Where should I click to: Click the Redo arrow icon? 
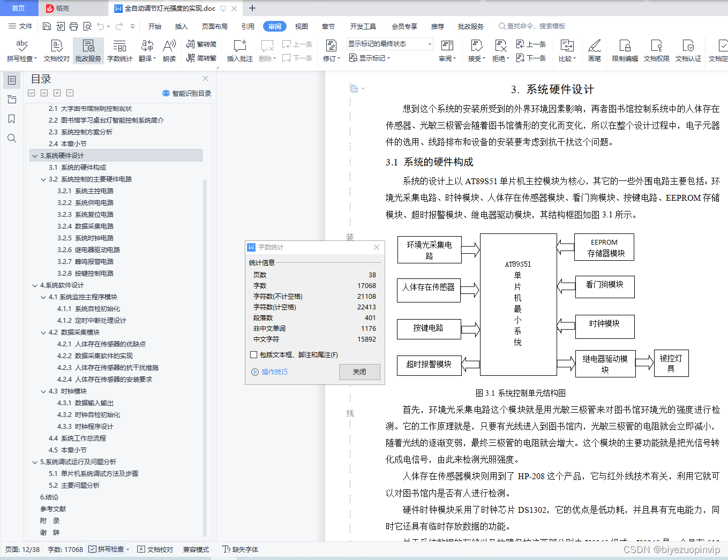click(x=119, y=26)
